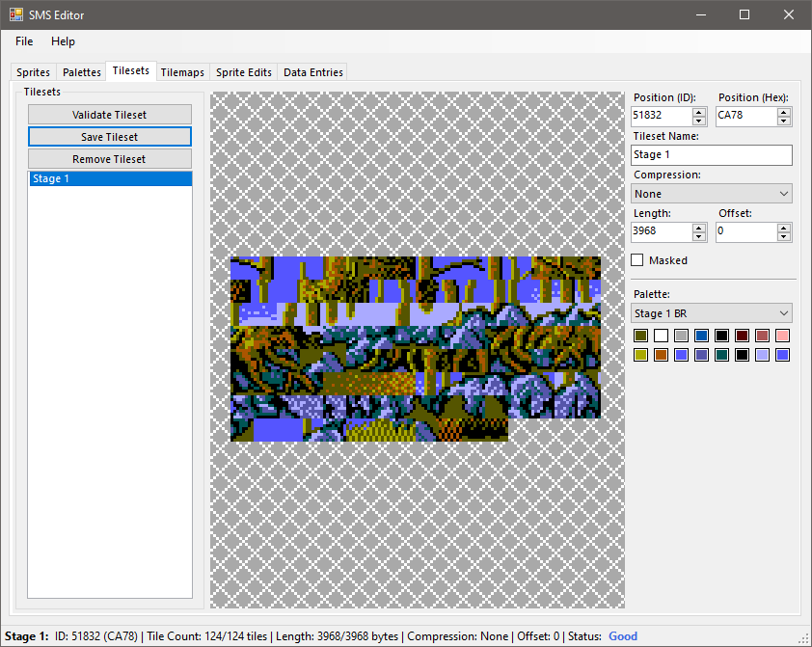The width and height of the screenshot is (812, 647).
Task: Pick the gray palette swatch
Action: [x=682, y=336]
